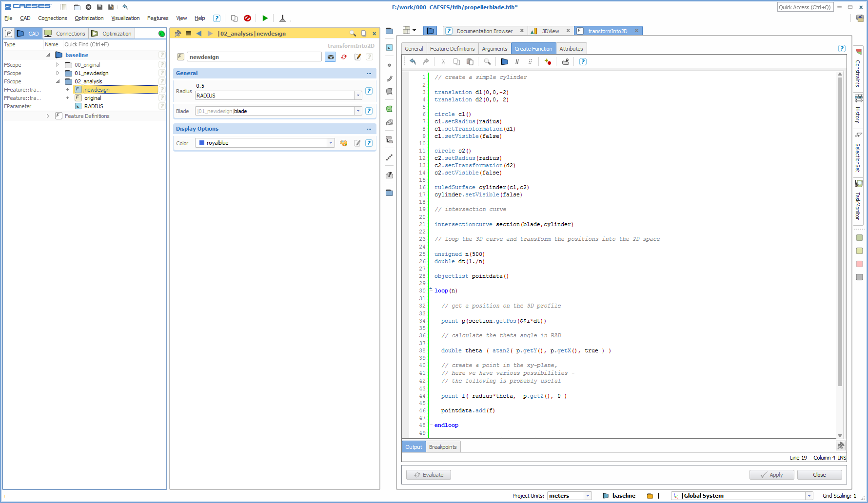Toggle the P project button in tree panel
Image resolution: width=868 pixels, height=503 pixels.
[x=8, y=34]
